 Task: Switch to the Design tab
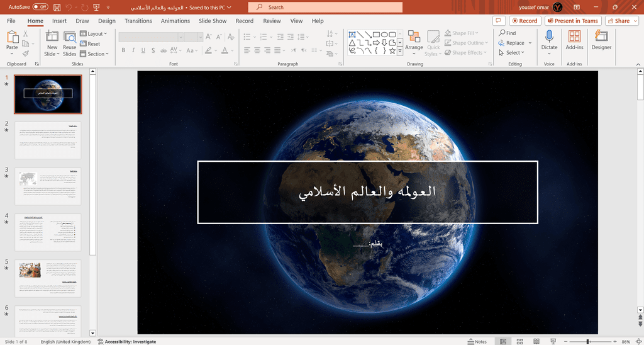point(107,21)
